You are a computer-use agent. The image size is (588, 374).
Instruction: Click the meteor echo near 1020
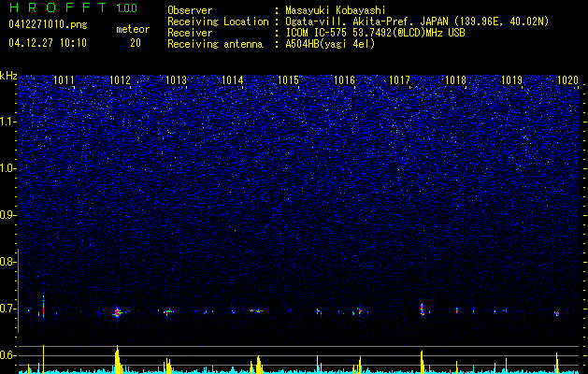(x=557, y=313)
